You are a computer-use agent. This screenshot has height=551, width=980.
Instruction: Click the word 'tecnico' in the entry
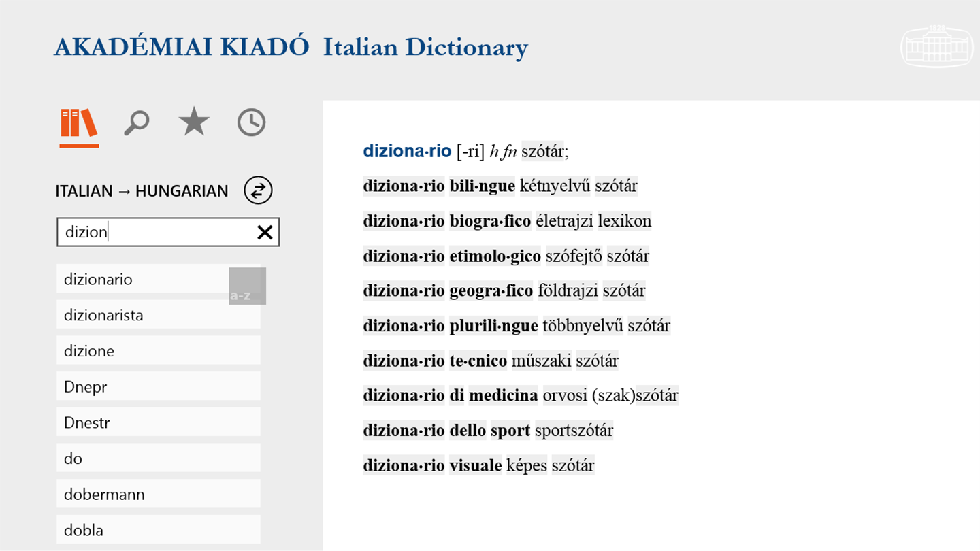click(x=478, y=361)
